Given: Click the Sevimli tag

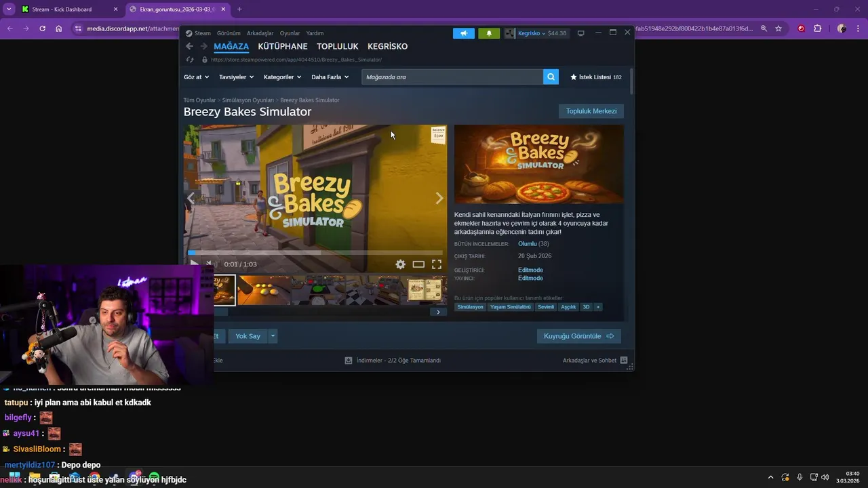Looking at the screenshot, I should 546,307.
